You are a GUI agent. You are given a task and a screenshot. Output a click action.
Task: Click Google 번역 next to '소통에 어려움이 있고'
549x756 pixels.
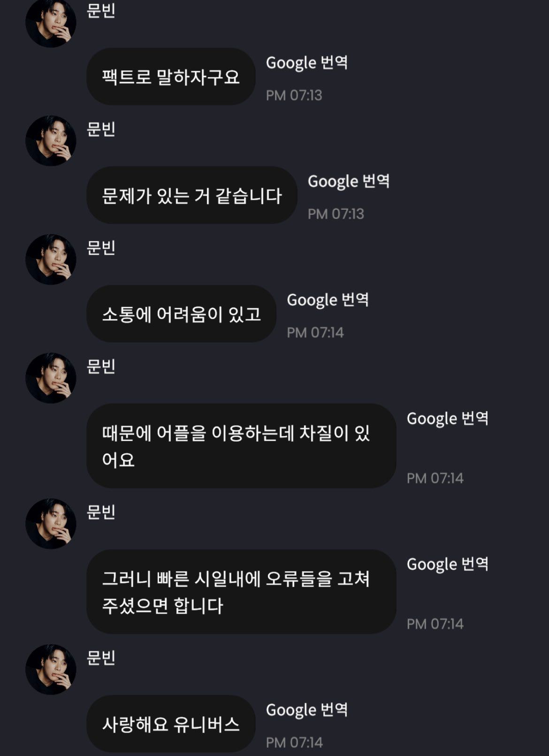[328, 300]
